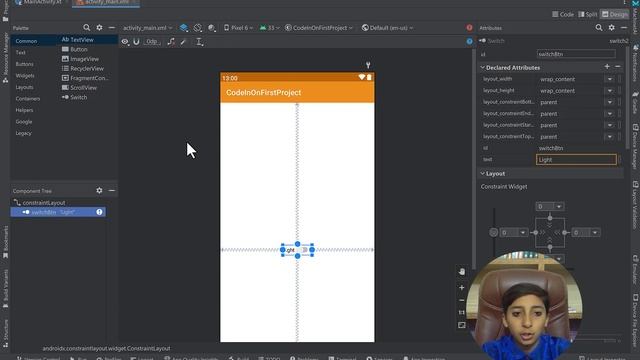
Task: Search the Palette with the magnifier icon
Action: click(87, 28)
